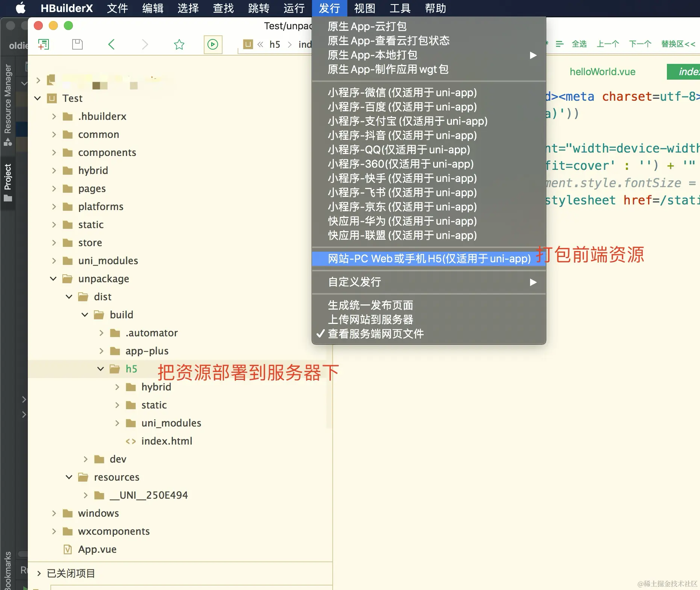The width and height of the screenshot is (700, 590).
Task: Open 原生App-本地打包 submenu
Action: [x=429, y=55]
